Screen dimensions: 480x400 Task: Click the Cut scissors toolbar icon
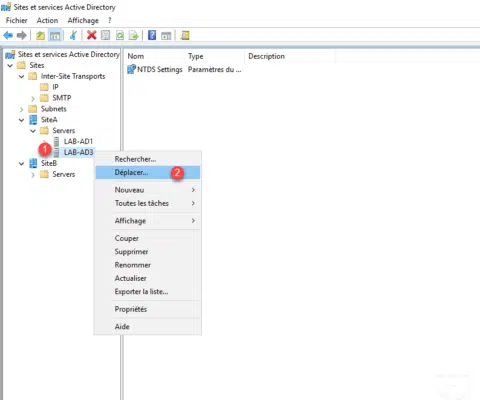pos(74,35)
